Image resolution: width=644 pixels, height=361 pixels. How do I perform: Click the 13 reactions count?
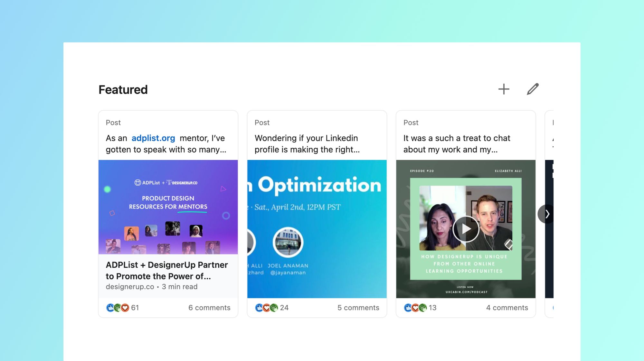coord(432,308)
